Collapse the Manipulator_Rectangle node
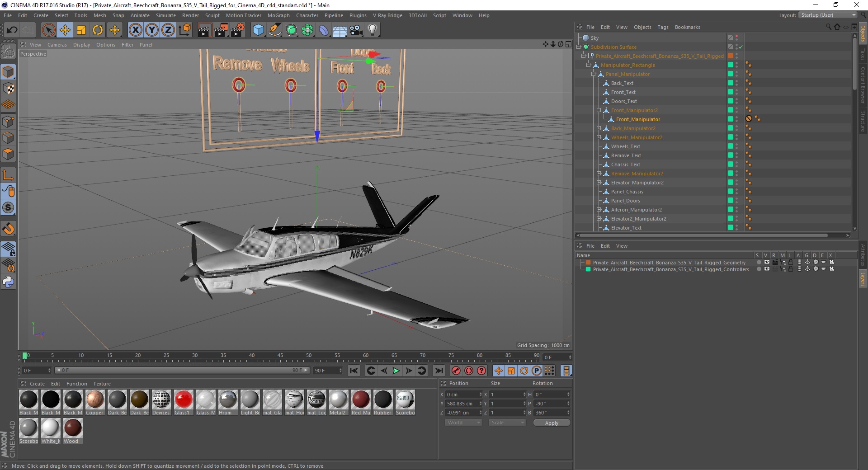This screenshot has width=868, height=470. pos(589,65)
